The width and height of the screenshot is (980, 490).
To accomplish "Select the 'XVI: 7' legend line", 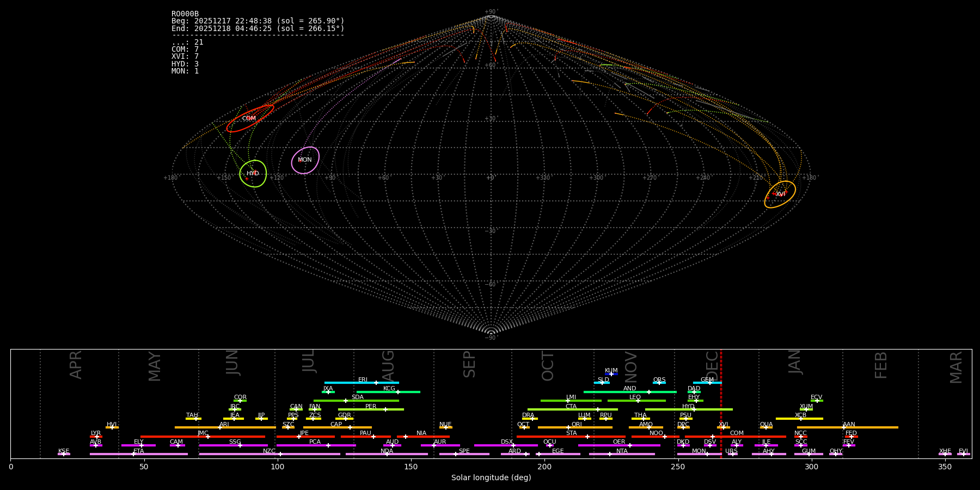I will point(185,57).
